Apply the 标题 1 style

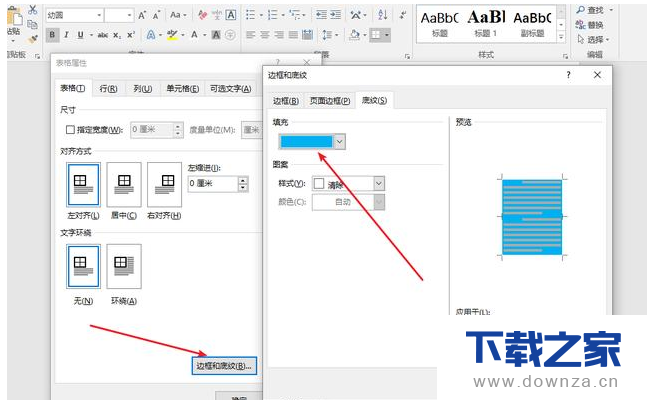486,24
